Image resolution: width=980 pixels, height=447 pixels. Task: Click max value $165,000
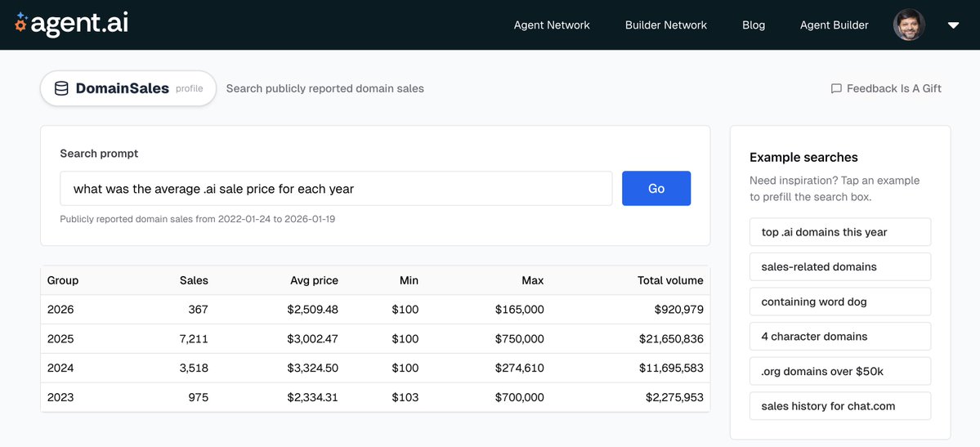point(519,310)
